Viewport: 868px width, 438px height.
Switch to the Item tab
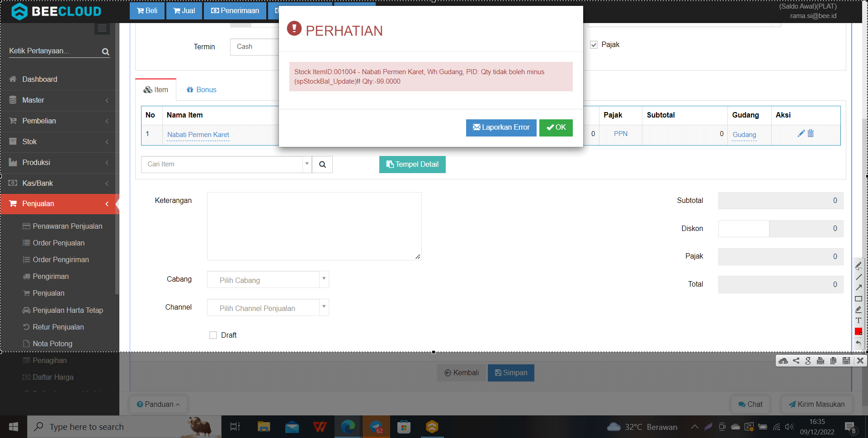156,89
